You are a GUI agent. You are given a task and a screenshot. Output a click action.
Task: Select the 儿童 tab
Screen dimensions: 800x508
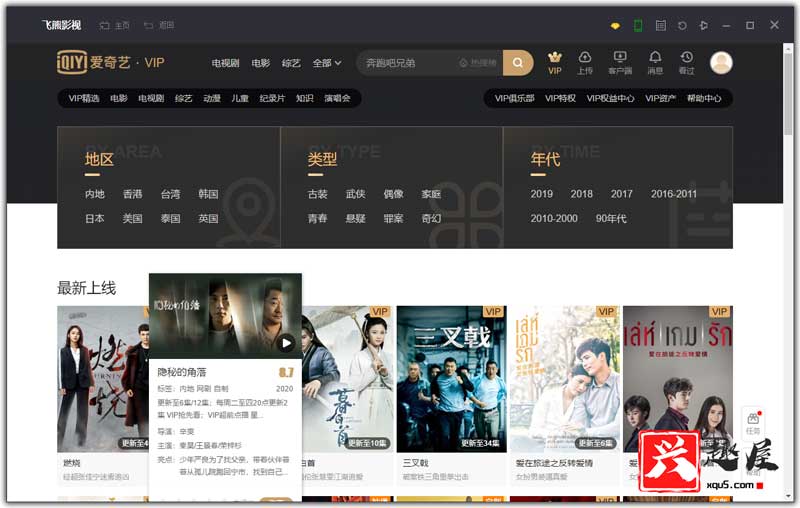240,98
